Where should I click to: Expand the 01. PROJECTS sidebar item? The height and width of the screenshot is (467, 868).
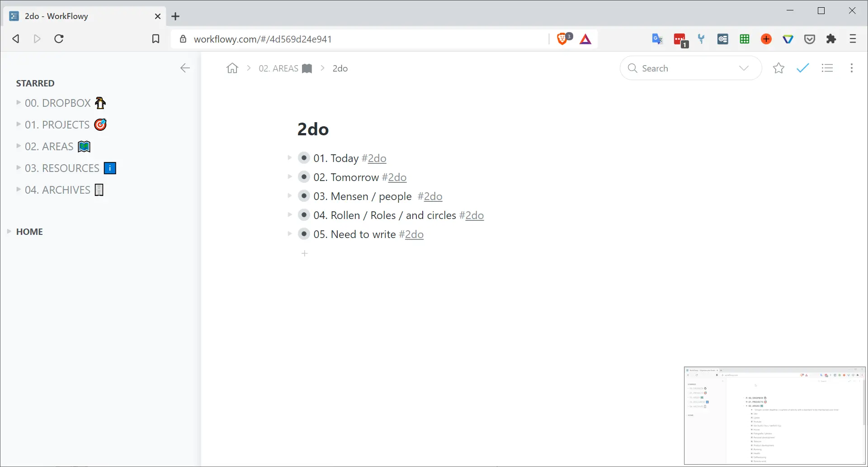coord(19,124)
